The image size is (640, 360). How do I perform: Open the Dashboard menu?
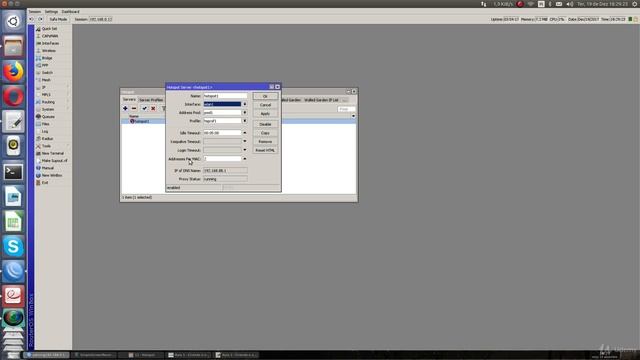tap(70, 11)
